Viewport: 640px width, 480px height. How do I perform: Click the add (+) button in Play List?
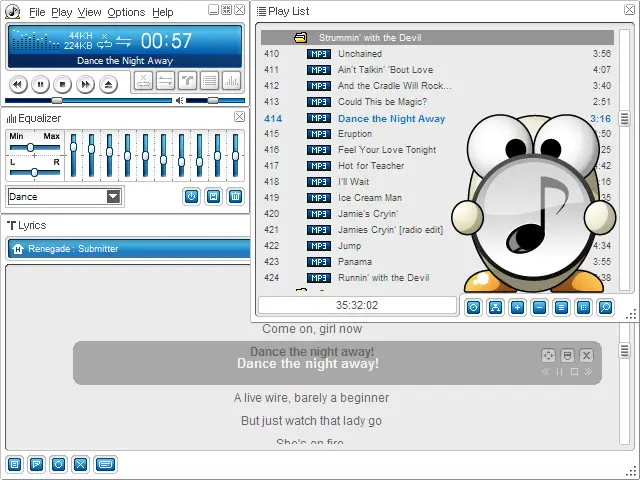[x=517, y=307]
